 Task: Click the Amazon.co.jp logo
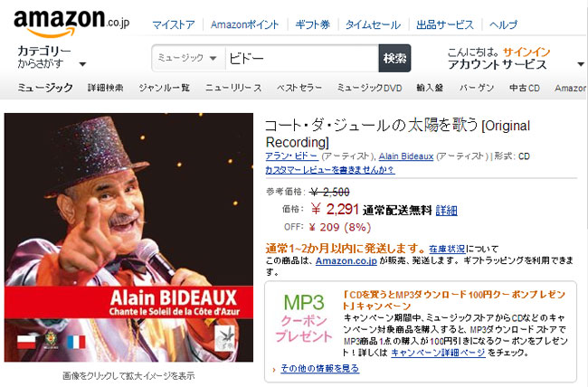pyautogui.click(x=71, y=24)
